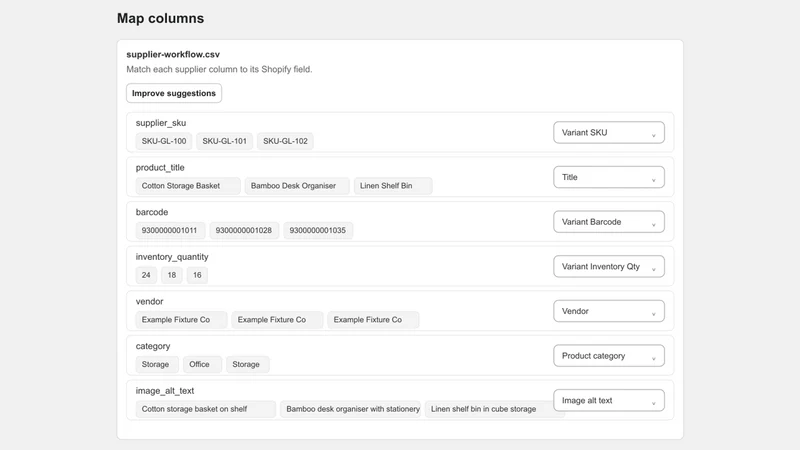This screenshot has width=800, height=450.
Task: Open the Title field dropdown
Action: tap(609, 177)
